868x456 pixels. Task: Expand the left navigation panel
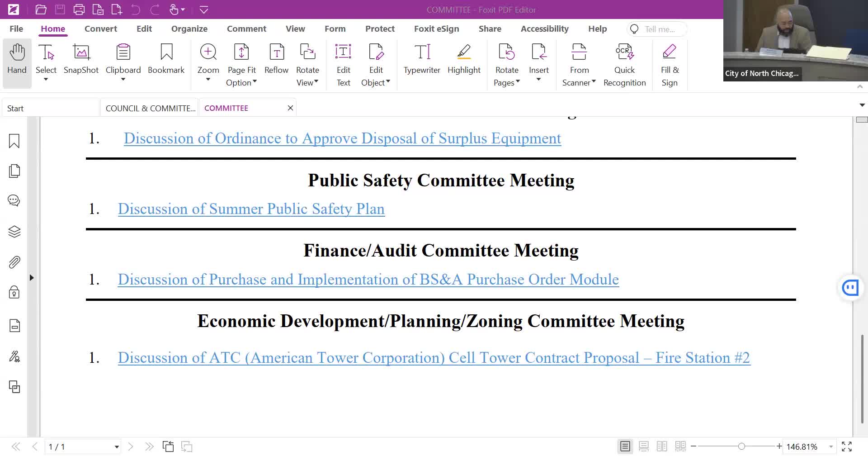click(32, 277)
